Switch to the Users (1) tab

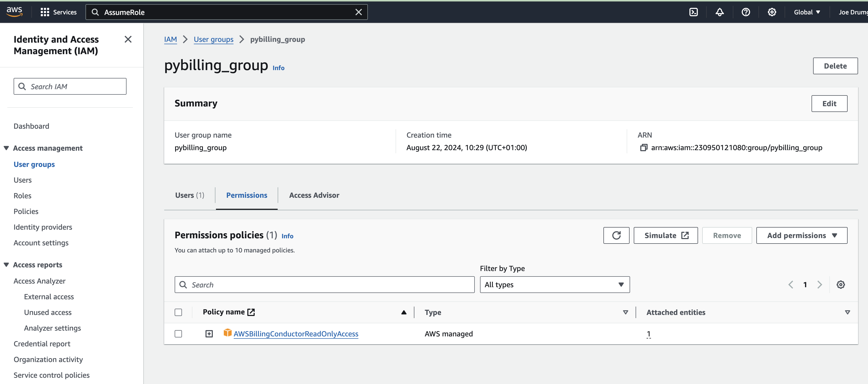tap(189, 195)
